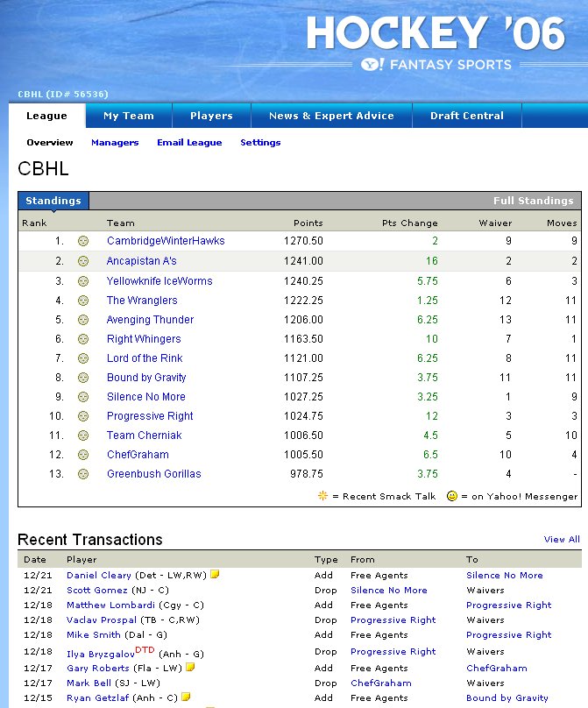Screen dimensions: 588x708
Task: Open the Lord of the Rink team page
Action: click(x=145, y=358)
